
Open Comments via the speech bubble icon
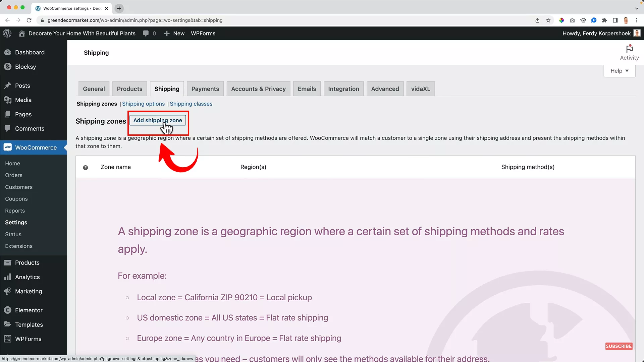(146, 33)
